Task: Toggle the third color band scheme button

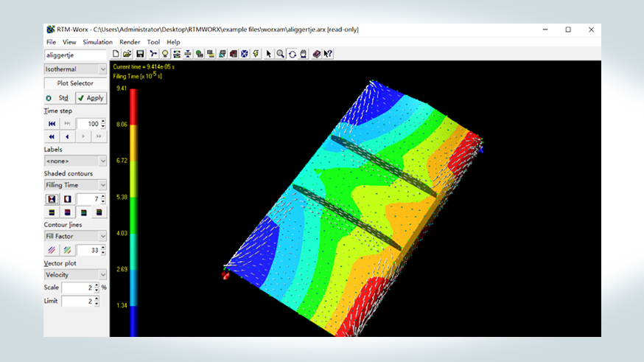Action: [83, 212]
